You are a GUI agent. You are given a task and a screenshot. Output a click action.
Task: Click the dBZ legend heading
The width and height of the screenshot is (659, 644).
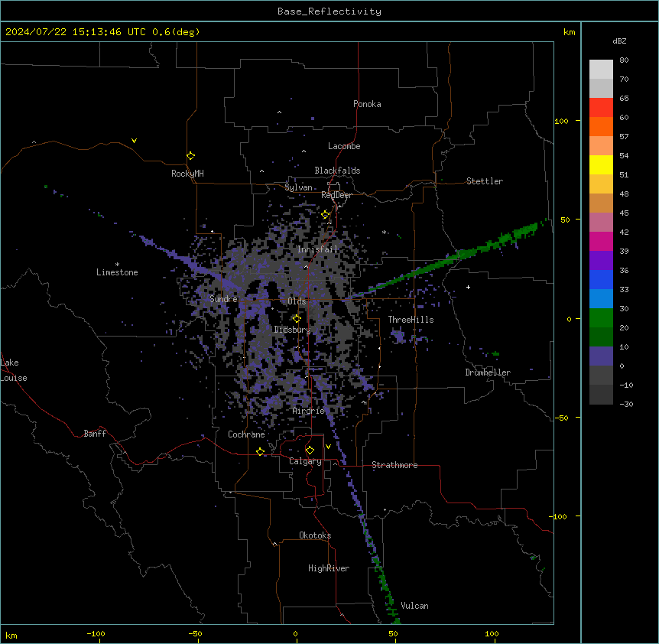pyautogui.click(x=619, y=41)
